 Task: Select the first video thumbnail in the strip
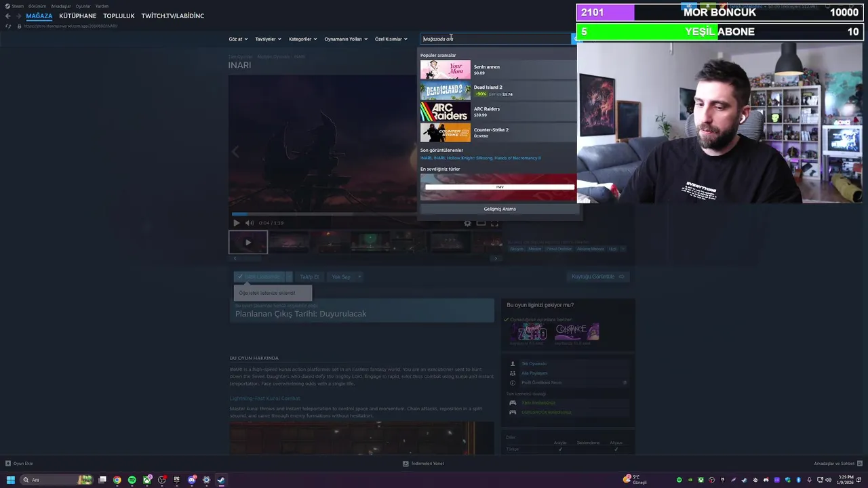tap(248, 242)
